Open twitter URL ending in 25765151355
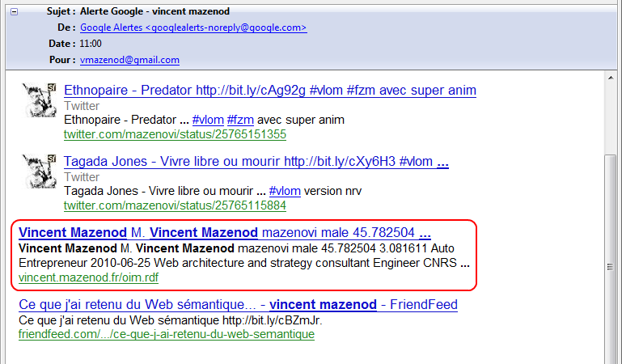Viewport: 622px width, 364px height. [175, 134]
